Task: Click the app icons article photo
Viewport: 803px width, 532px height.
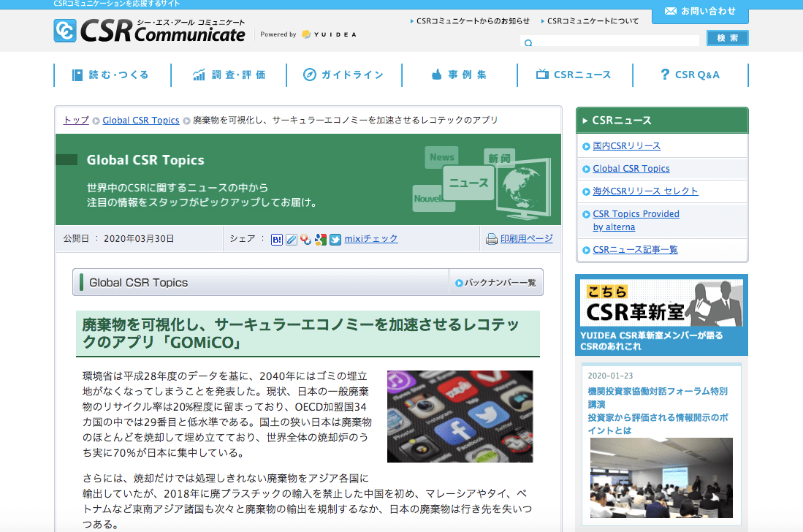Action: tap(460, 417)
